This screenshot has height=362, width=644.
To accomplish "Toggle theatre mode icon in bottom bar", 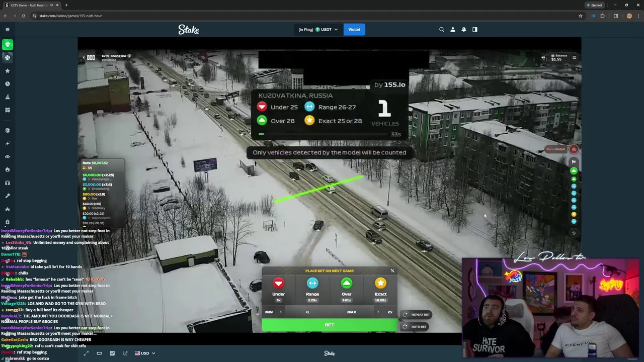I will 99,353.
